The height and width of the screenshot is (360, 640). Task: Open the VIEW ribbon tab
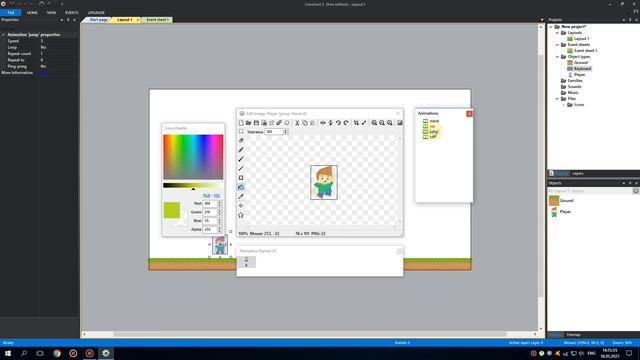pos(51,13)
